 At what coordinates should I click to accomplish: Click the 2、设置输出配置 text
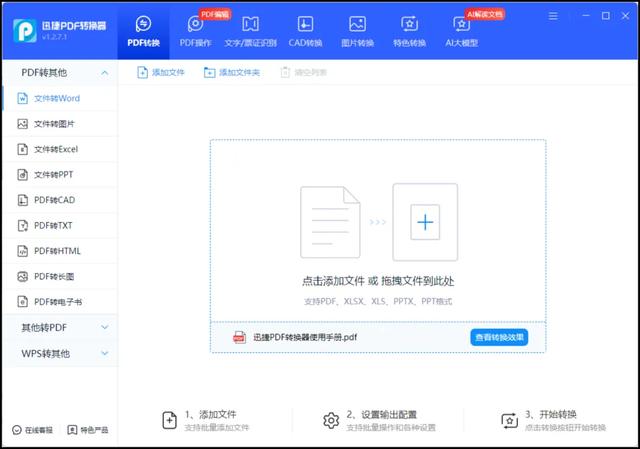pyautogui.click(x=382, y=415)
